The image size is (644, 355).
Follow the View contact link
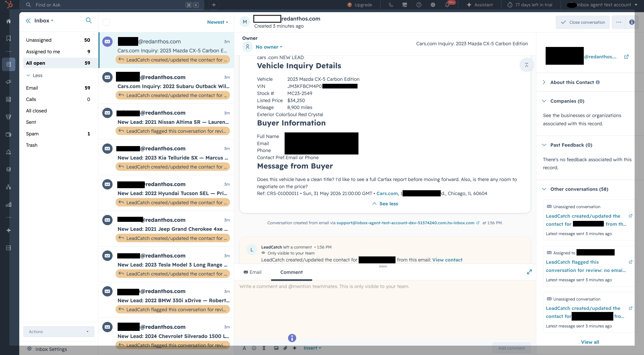[x=447, y=260]
